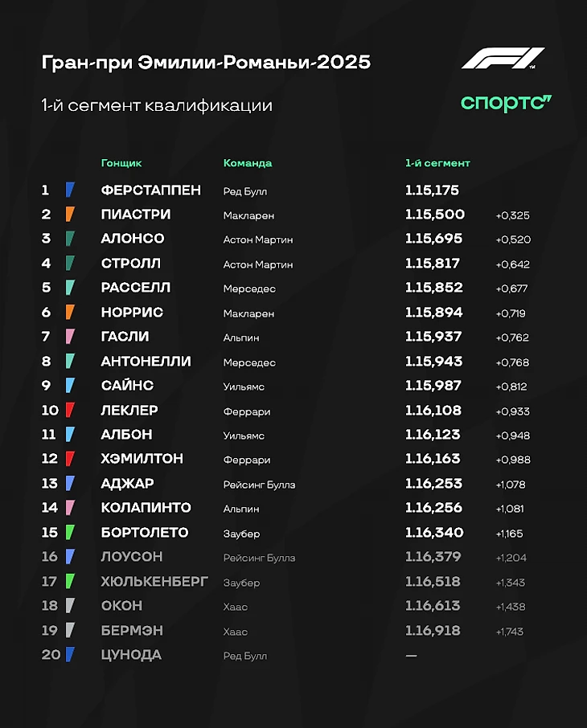Image resolution: width=587 pixels, height=728 pixels.
Task: Select the red flag beside Леклер
Action: 70,411
